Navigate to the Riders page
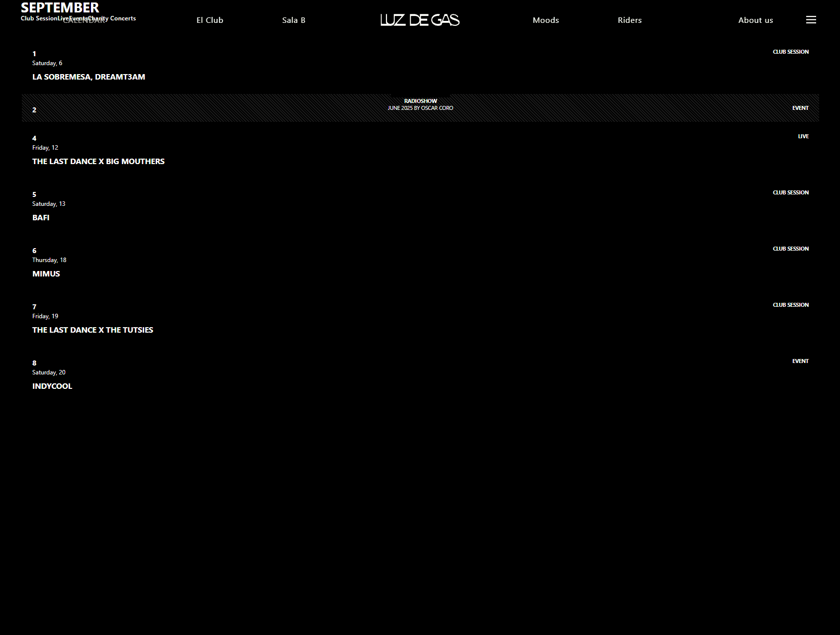The height and width of the screenshot is (635, 840). 629,20
